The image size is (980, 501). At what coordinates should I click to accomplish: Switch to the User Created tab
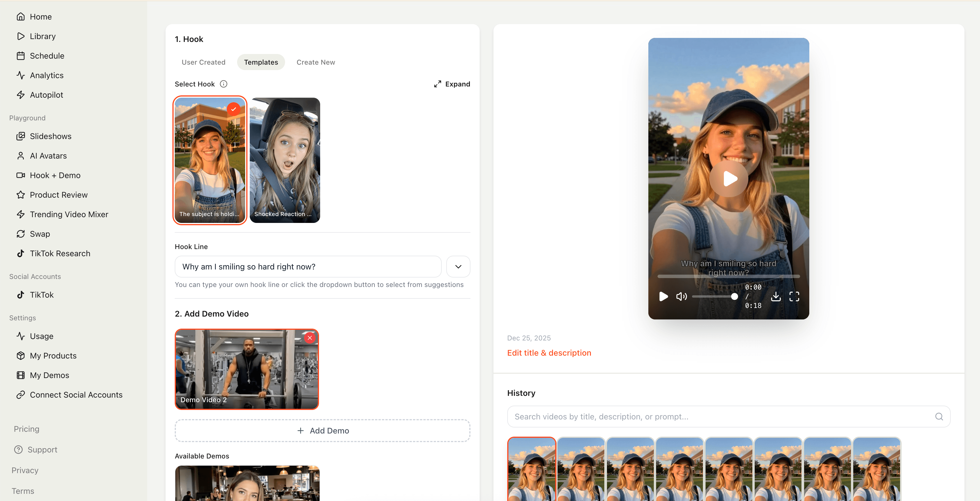coord(203,62)
